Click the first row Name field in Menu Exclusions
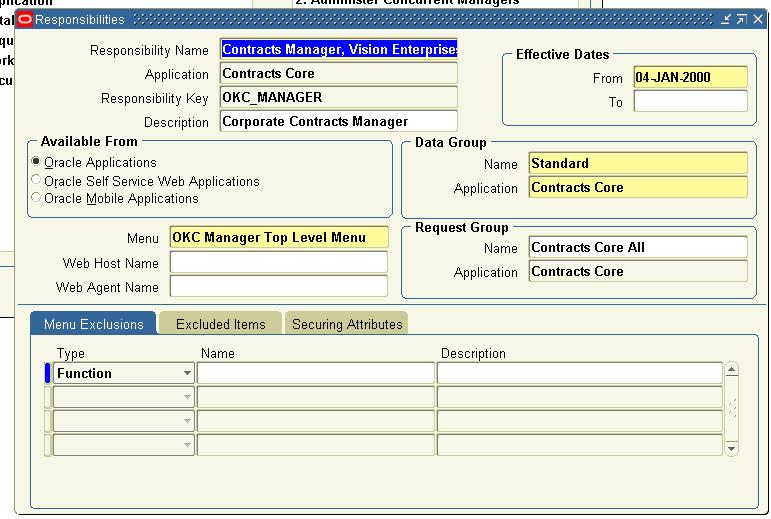Image resolution: width=771 pixels, height=519 pixels. pyautogui.click(x=316, y=373)
